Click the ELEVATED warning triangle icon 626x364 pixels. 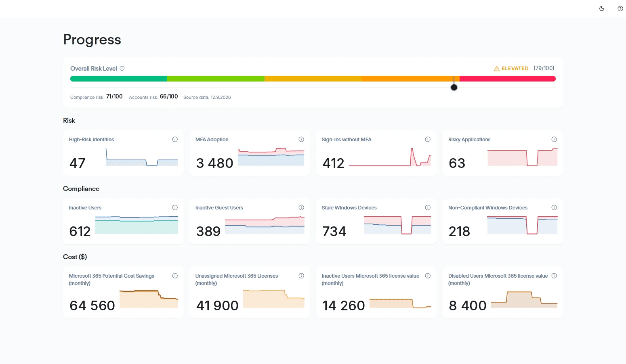(497, 69)
